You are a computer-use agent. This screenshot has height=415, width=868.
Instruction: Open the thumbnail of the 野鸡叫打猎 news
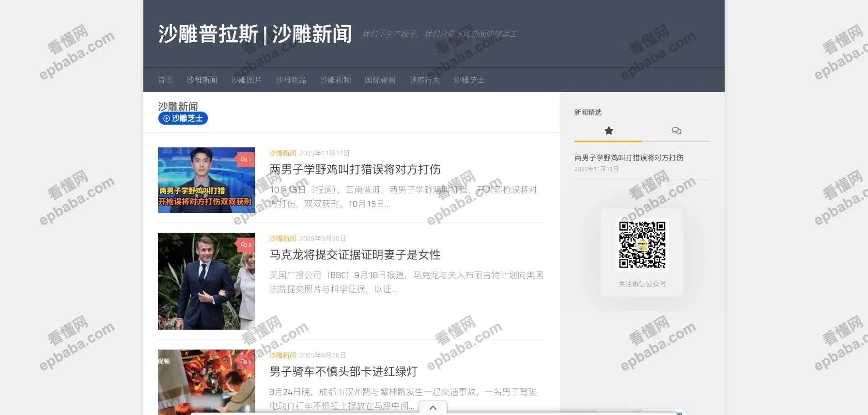tap(206, 180)
